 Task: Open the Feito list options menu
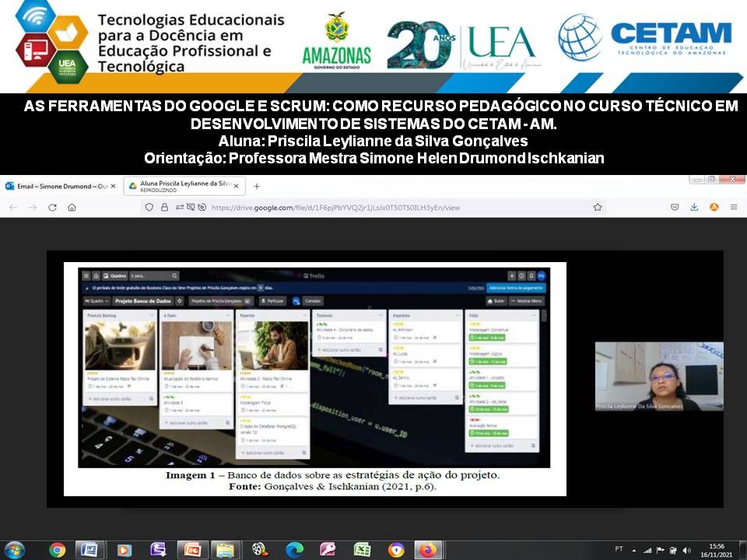pos(533,315)
